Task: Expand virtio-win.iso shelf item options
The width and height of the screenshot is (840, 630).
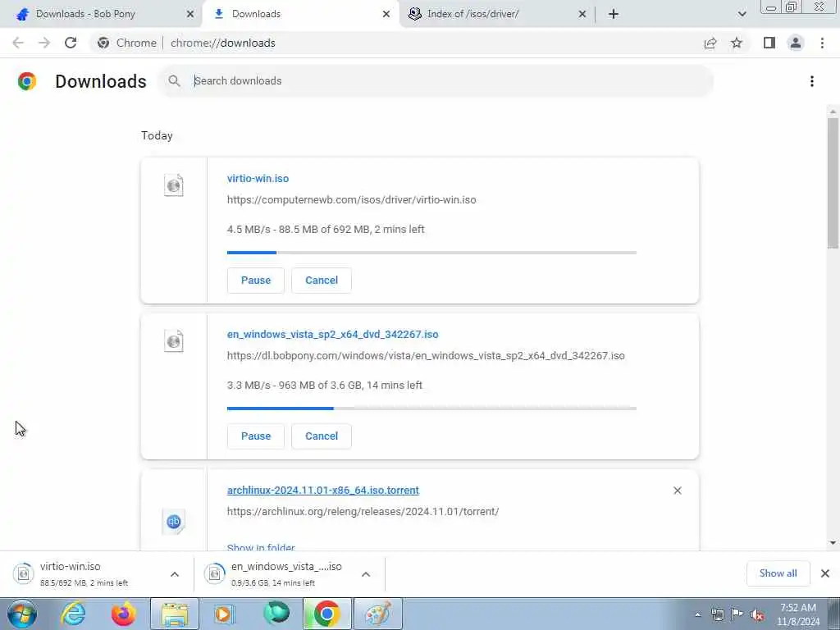Action: tap(175, 574)
